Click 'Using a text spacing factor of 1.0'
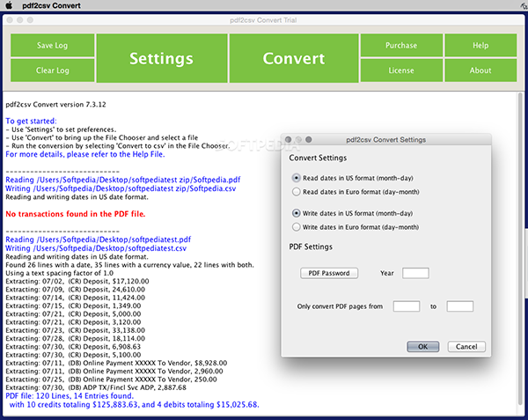Viewport: 528px width, 420px height. 59,273
